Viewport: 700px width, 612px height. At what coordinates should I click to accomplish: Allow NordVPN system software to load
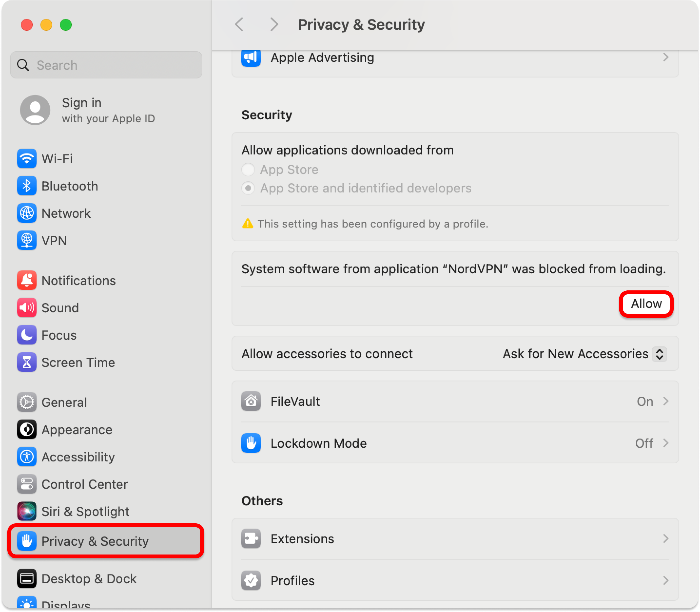click(x=645, y=304)
